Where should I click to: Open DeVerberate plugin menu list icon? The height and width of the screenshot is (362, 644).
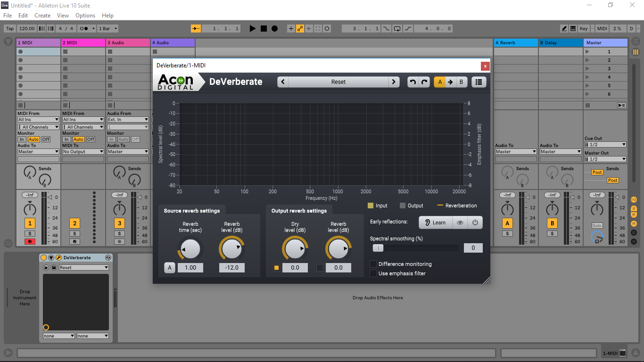point(479,82)
